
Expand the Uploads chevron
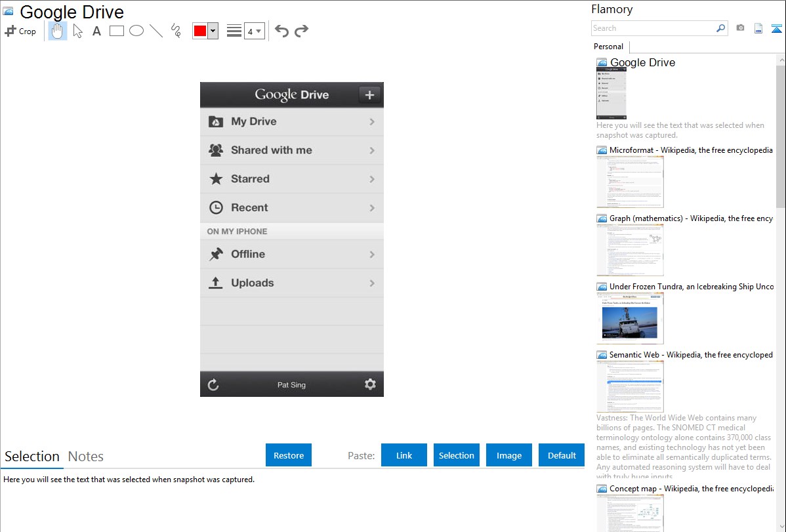click(x=372, y=283)
